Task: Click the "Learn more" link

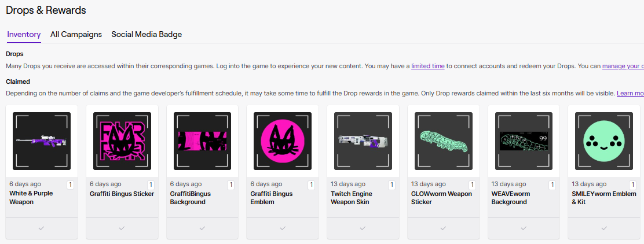Action: click(x=630, y=93)
